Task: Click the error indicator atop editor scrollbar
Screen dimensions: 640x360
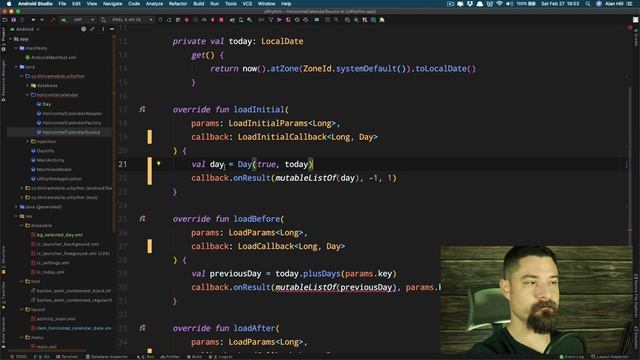Action: [630, 28]
